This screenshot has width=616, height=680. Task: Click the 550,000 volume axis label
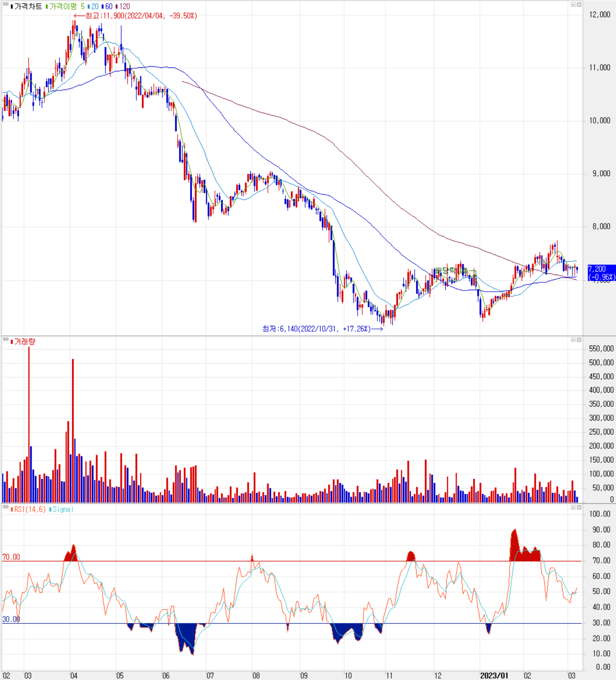pyautogui.click(x=601, y=349)
